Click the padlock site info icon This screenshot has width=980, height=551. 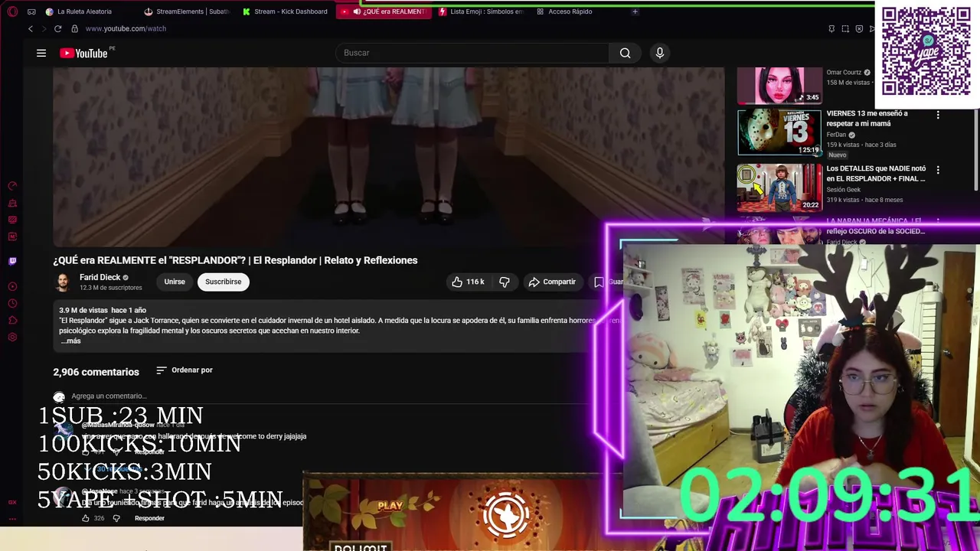click(x=74, y=28)
